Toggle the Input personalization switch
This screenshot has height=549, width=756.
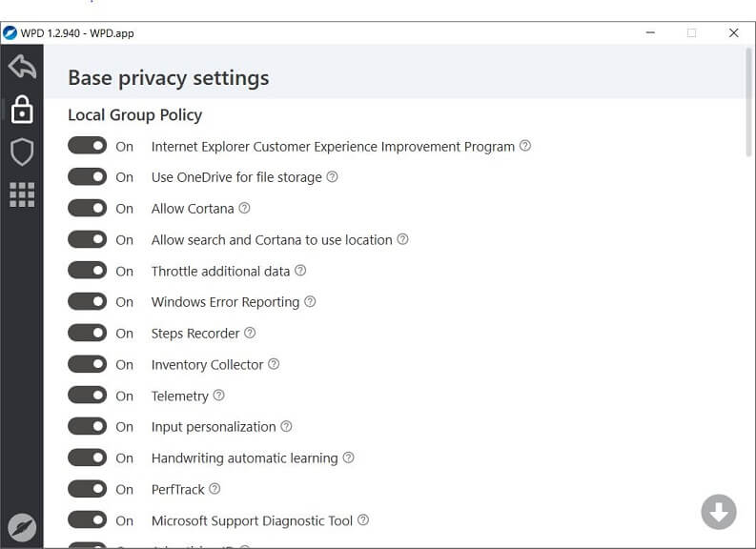[x=88, y=426]
